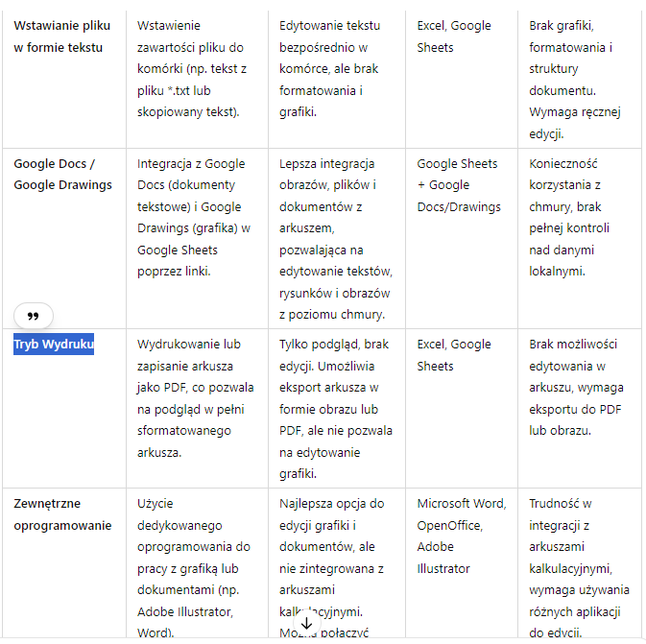Click 'Excel, Google Sheets' in the Tryb Wydruku row
The image size is (646, 644).
click(454, 355)
